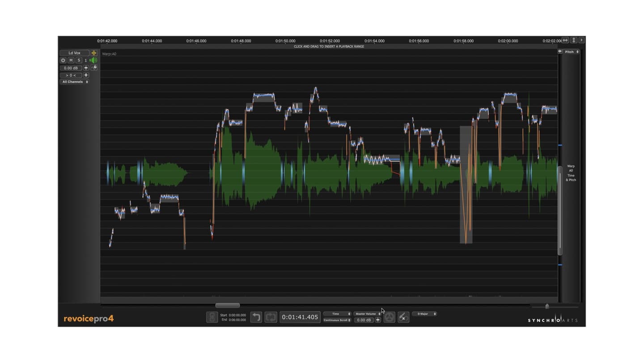Click the right arrow expand icon at top right

[581, 40]
